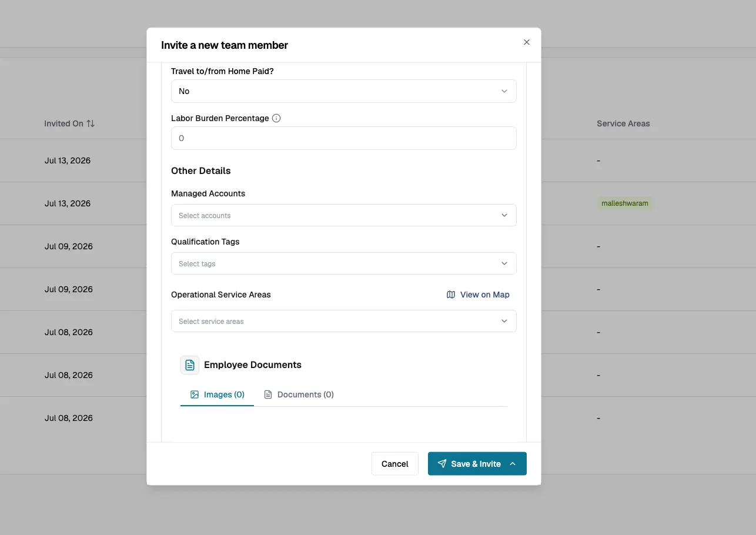Open the Qualification Tags dropdown
756x535 pixels.
pyautogui.click(x=344, y=263)
